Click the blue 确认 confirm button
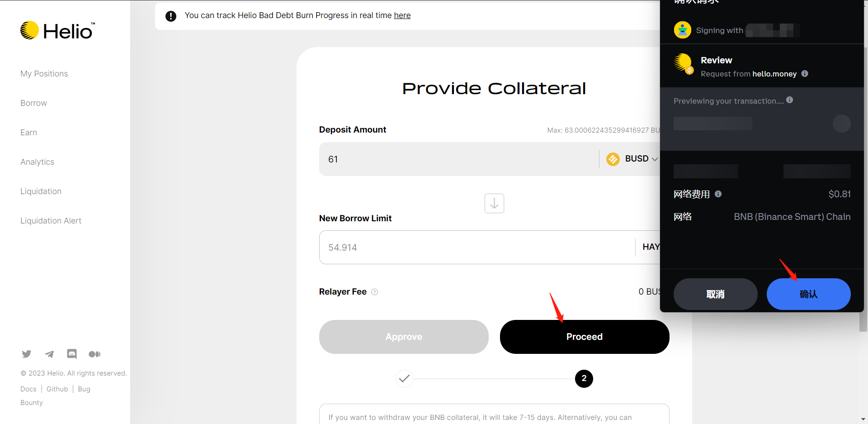Viewport: 868px width, 424px height. click(x=808, y=294)
